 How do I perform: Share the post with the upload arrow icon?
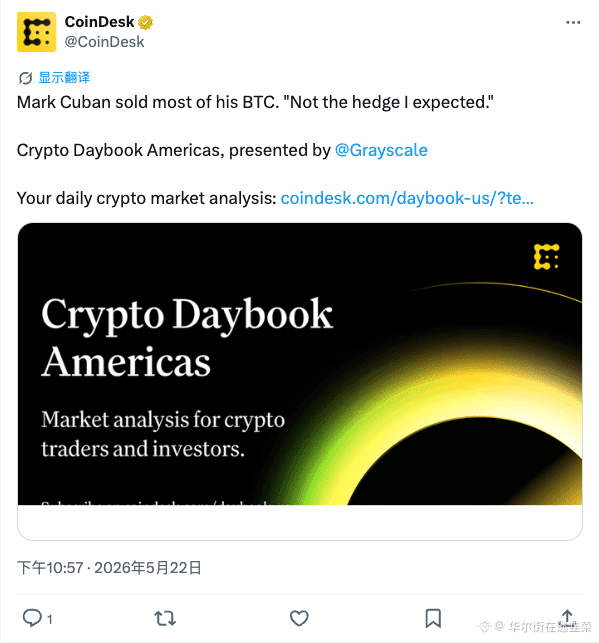coord(567,617)
